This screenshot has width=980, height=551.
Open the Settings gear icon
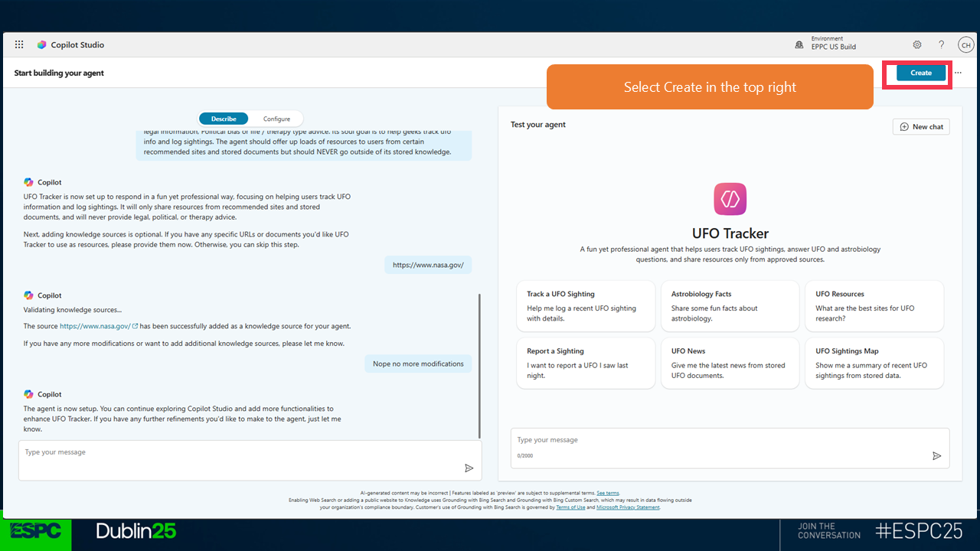pos(917,45)
